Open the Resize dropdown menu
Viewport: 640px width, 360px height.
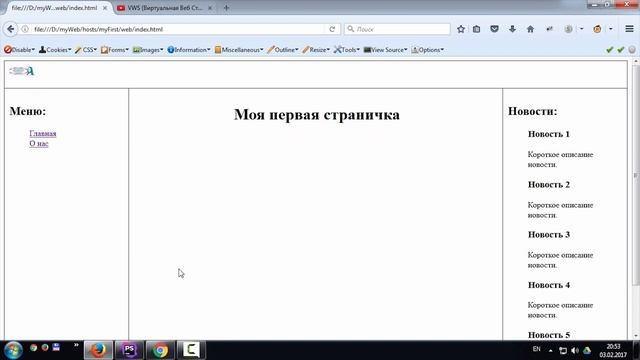pos(316,50)
